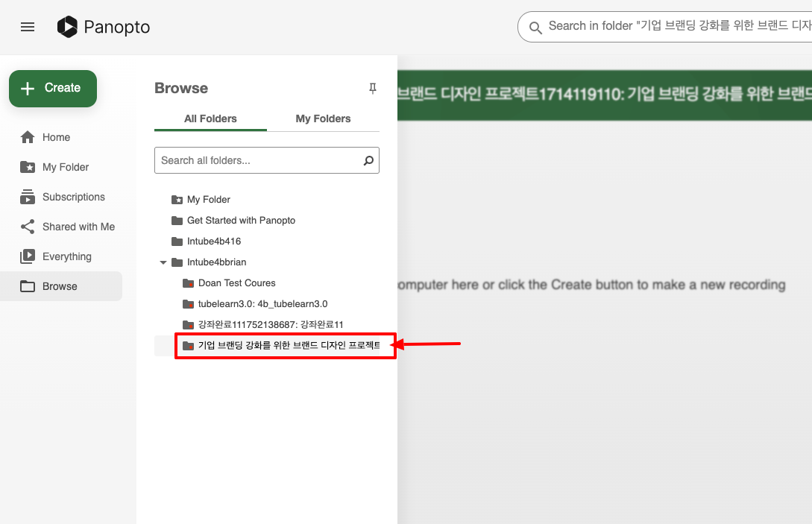Click the folder search magnifier icon
The height and width of the screenshot is (524, 812).
tap(368, 160)
